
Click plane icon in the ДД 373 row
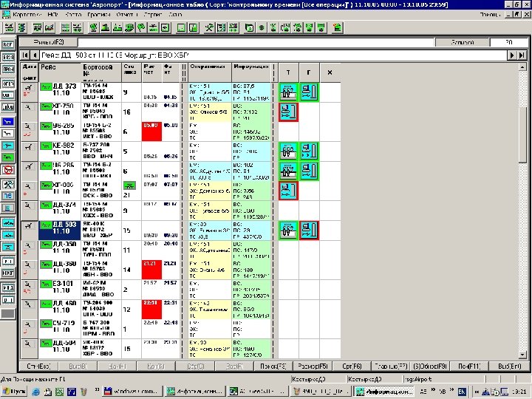tap(28, 87)
